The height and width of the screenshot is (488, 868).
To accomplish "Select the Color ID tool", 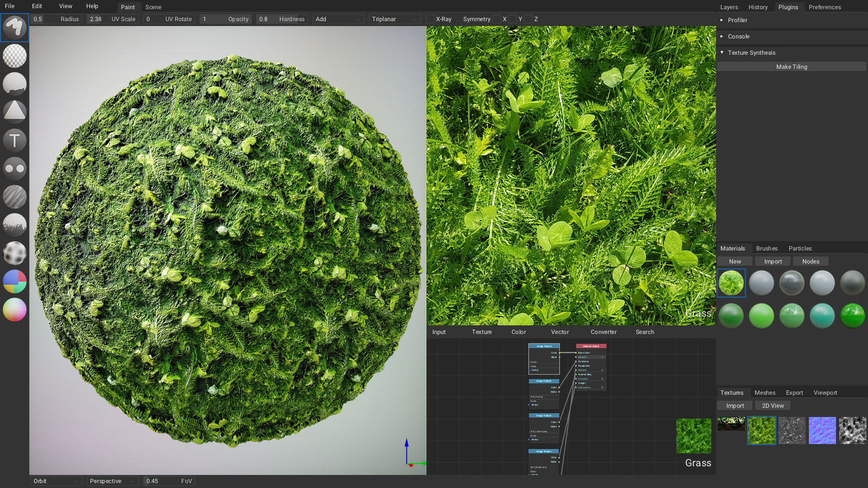I will pyautogui.click(x=15, y=281).
